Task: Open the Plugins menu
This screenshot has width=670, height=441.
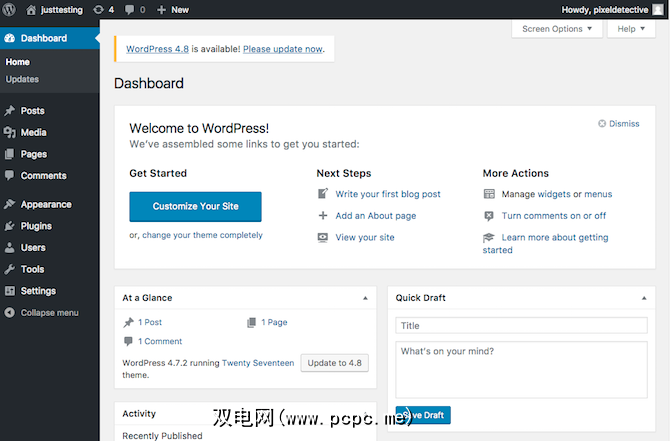Action: [x=36, y=226]
